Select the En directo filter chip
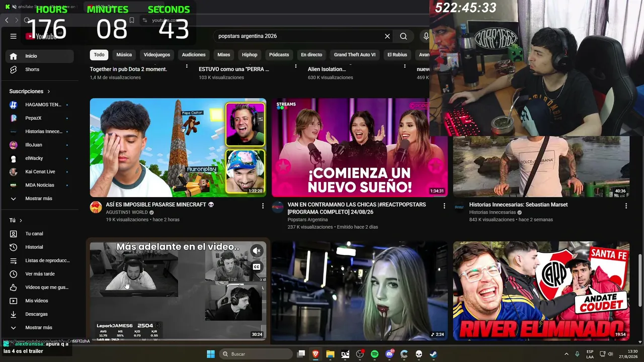 311,55
